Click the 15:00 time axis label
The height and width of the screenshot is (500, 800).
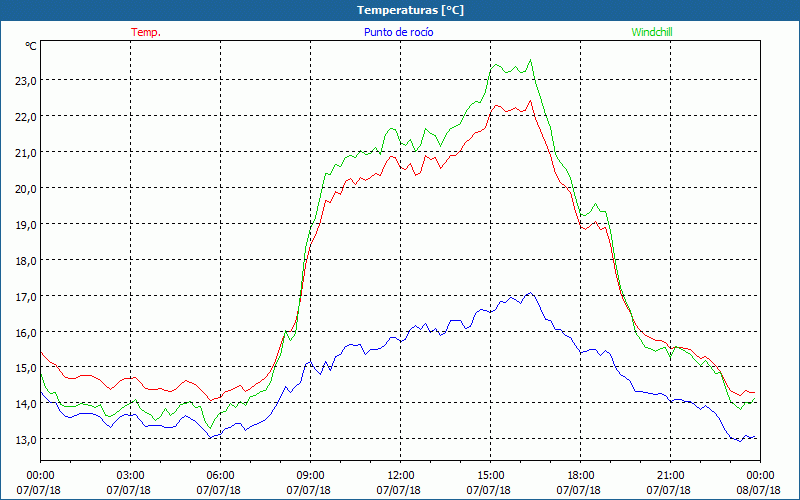pos(490,476)
